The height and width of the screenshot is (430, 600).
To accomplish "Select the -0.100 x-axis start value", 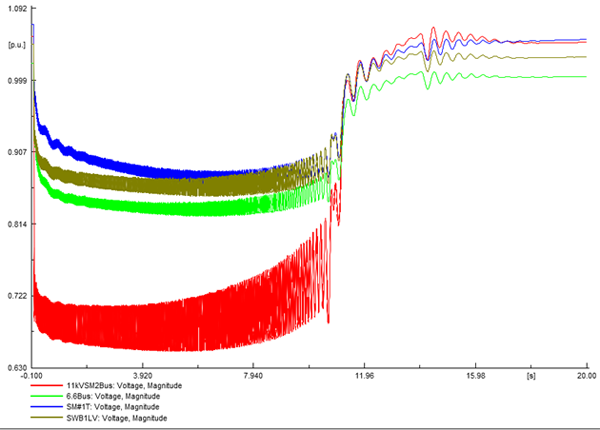I will 35,376.
